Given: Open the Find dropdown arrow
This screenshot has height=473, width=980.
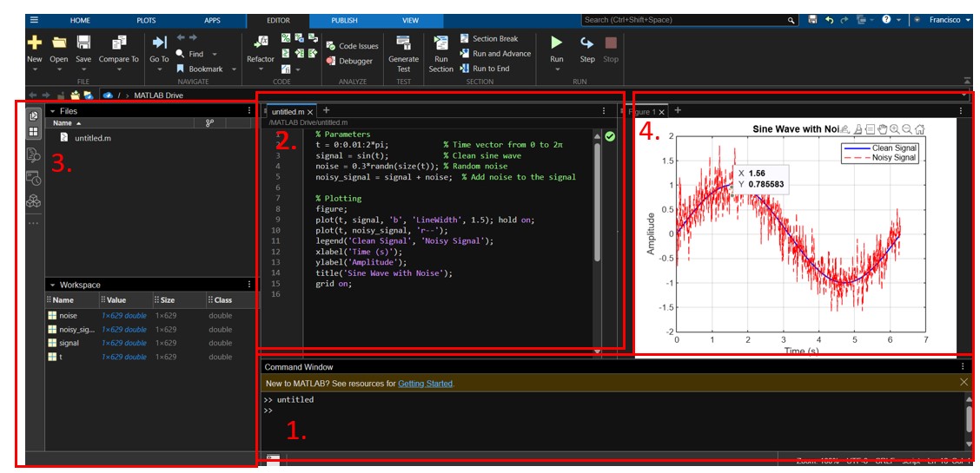Looking at the screenshot, I should pos(215,55).
